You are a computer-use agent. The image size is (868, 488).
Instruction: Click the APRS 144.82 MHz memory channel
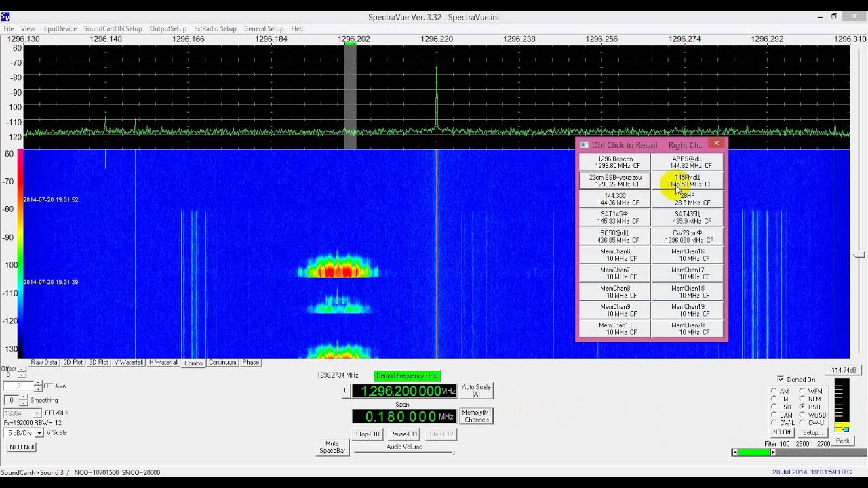pyautogui.click(x=687, y=162)
